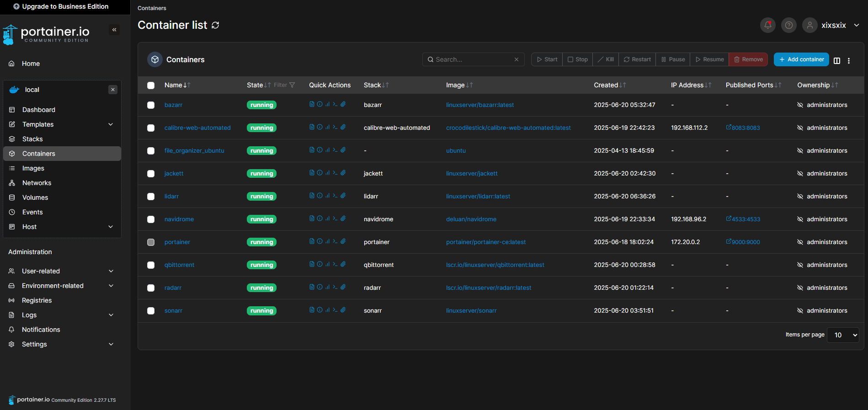Open the navidrome container link
Screen dimensions: 868x410
click(179, 219)
